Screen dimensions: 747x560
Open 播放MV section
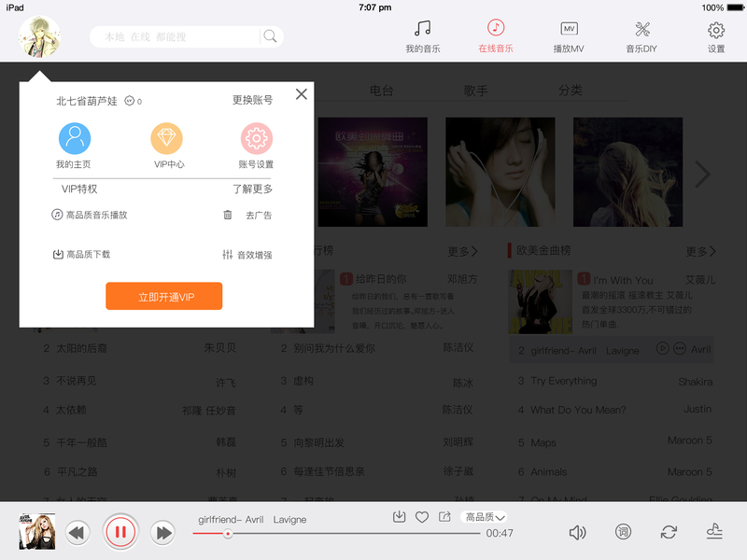pos(569,36)
